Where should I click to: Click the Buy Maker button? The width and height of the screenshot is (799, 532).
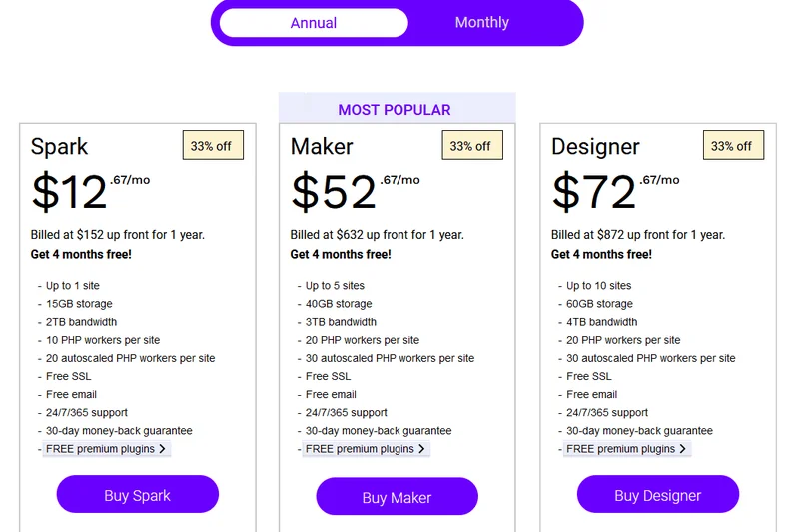point(397,497)
